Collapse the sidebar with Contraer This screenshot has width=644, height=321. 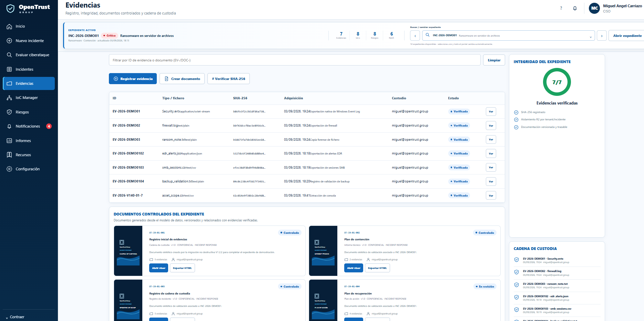15,317
